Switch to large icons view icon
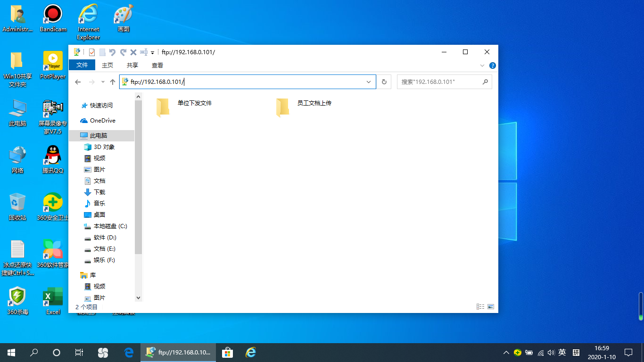 tap(491, 306)
